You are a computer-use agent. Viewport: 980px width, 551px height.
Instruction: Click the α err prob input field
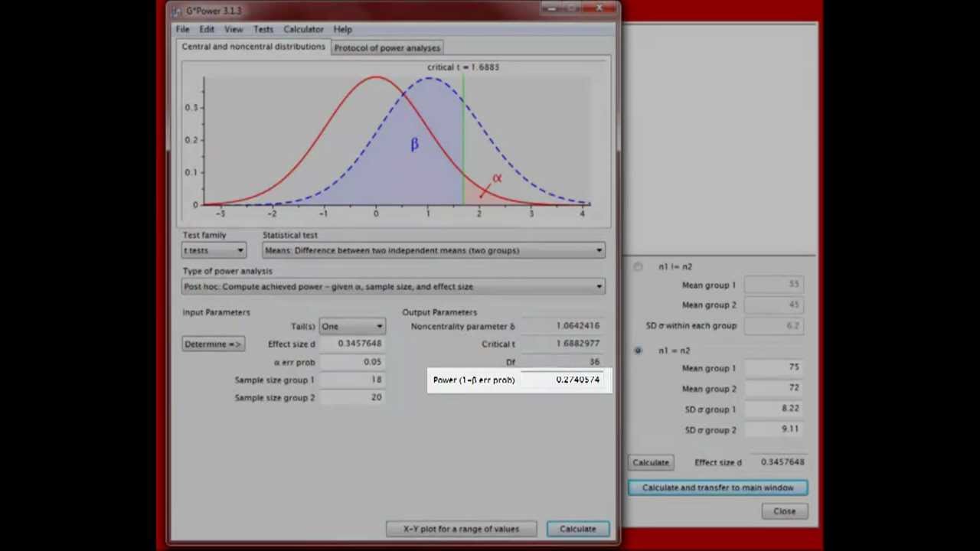(352, 362)
